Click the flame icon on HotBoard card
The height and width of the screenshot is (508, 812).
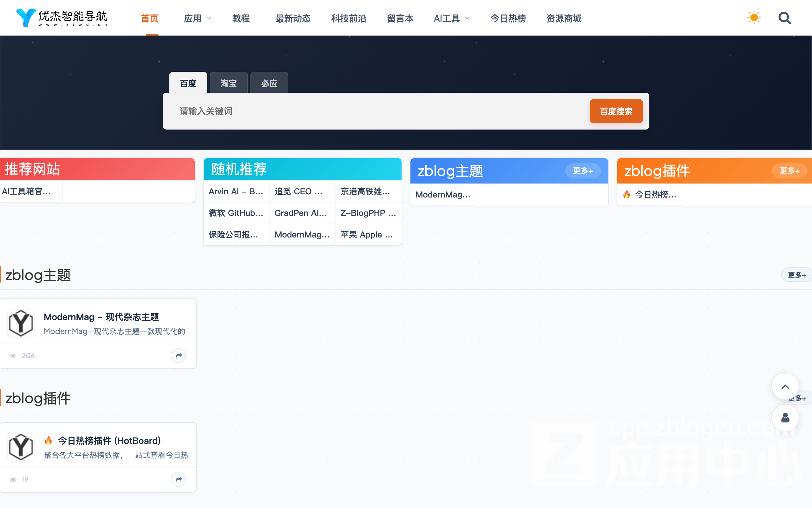tap(48, 440)
